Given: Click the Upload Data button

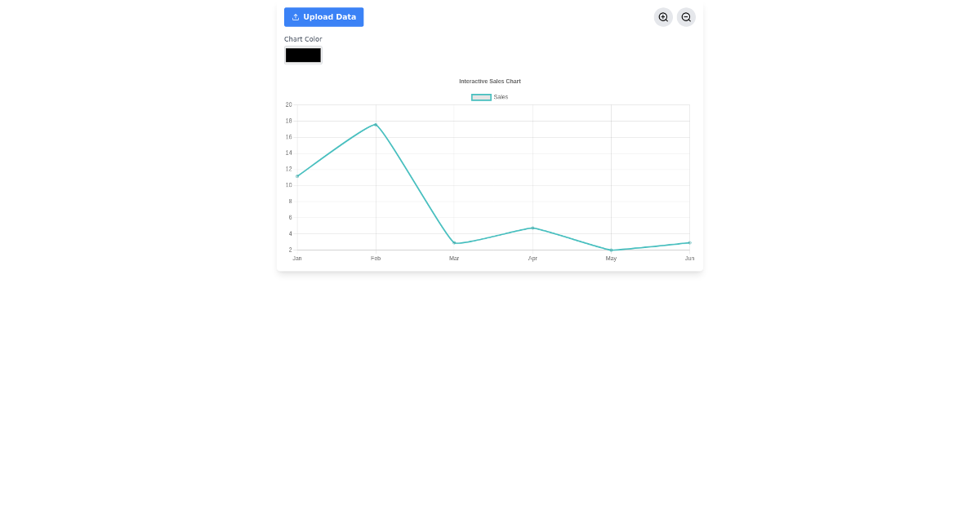Looking at the screenshot, I should [x=323, y=16].
